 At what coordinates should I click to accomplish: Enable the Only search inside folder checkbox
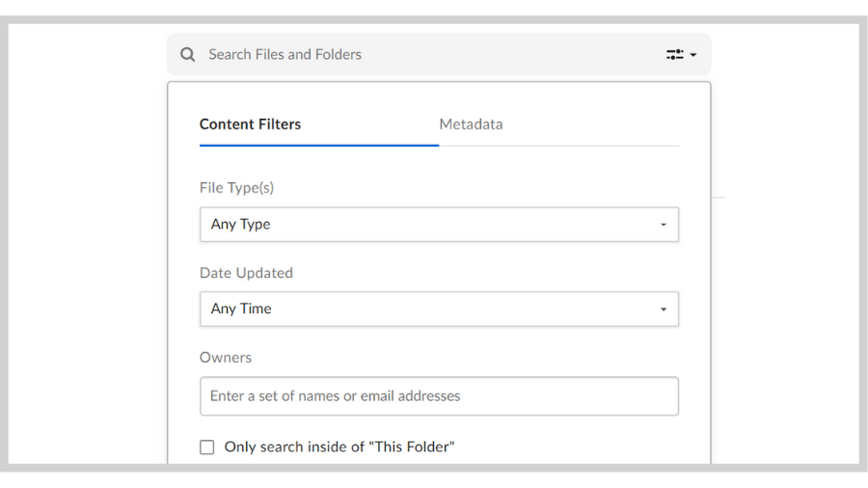207,447
